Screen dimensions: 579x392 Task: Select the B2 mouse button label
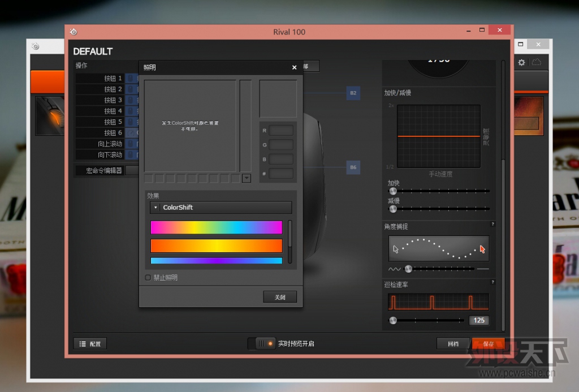coord(353,93)
